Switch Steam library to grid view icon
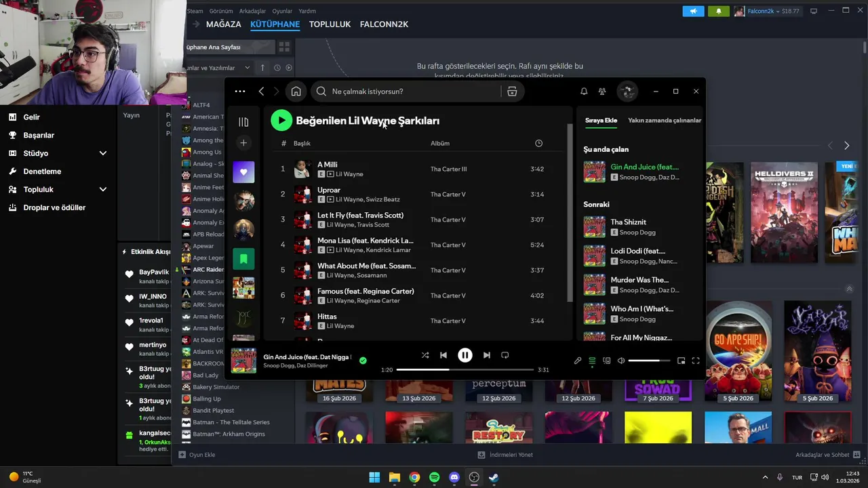The image size is (868, 488). (284, 47)
